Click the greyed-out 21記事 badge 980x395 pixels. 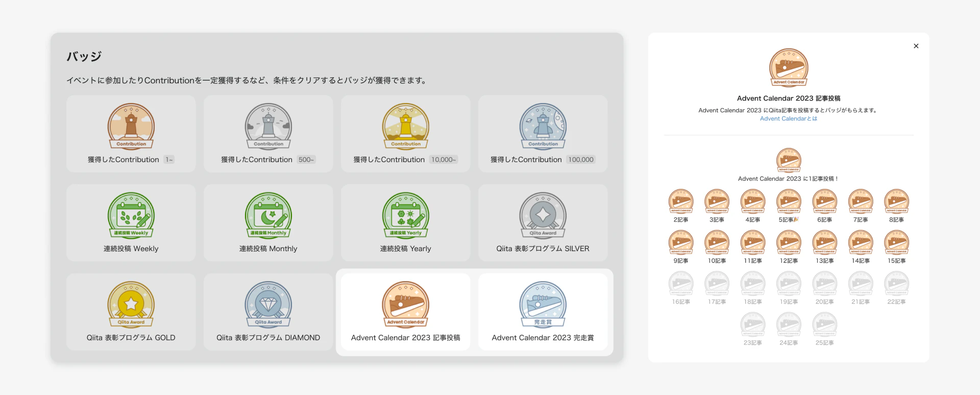(861, 284)
